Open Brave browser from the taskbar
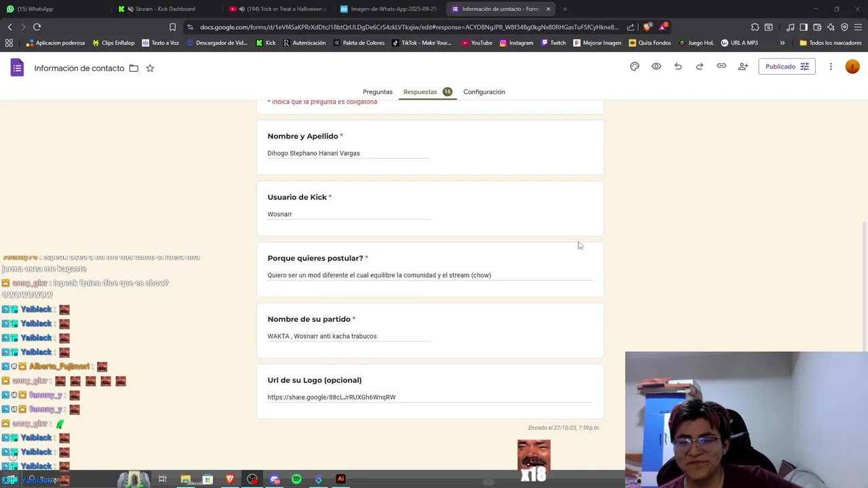The height and width of the screenshot is (488, 868). [230, 479]
